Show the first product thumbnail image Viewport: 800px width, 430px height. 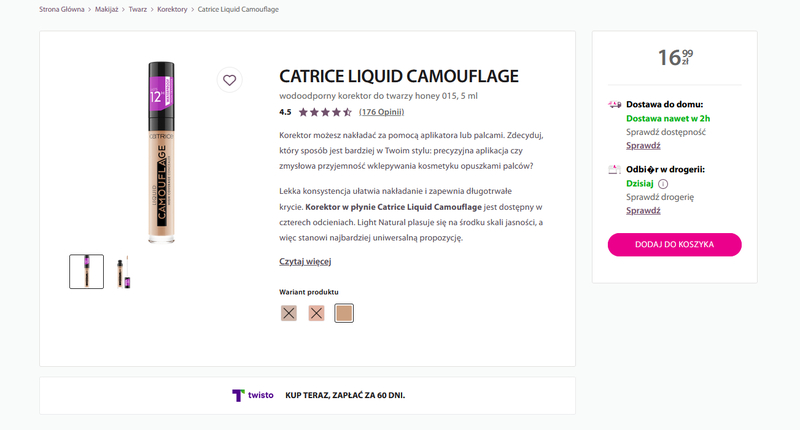click(x=86, y=271)
